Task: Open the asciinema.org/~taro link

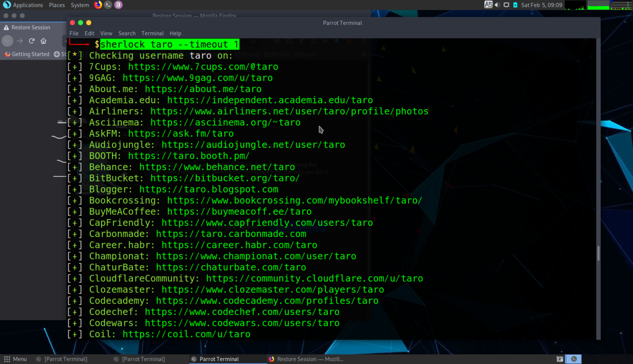Action: click(x=225, y=122)
